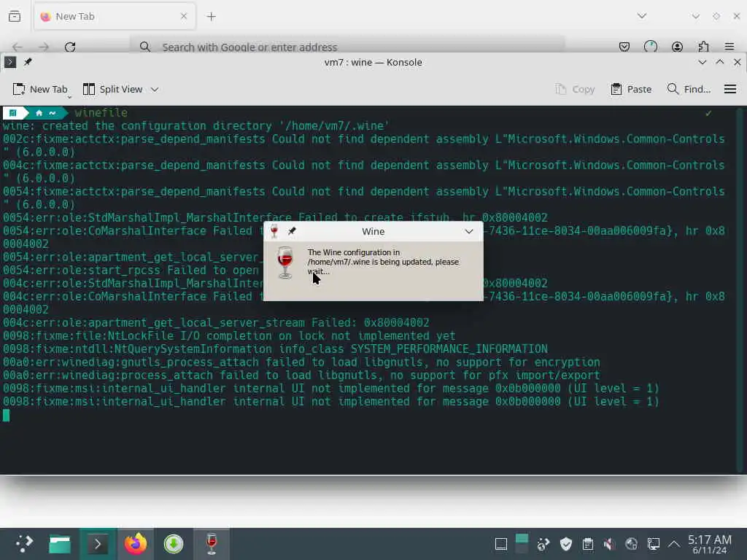Click the Wine glass icon in dialog title bar

pos(274,231)
